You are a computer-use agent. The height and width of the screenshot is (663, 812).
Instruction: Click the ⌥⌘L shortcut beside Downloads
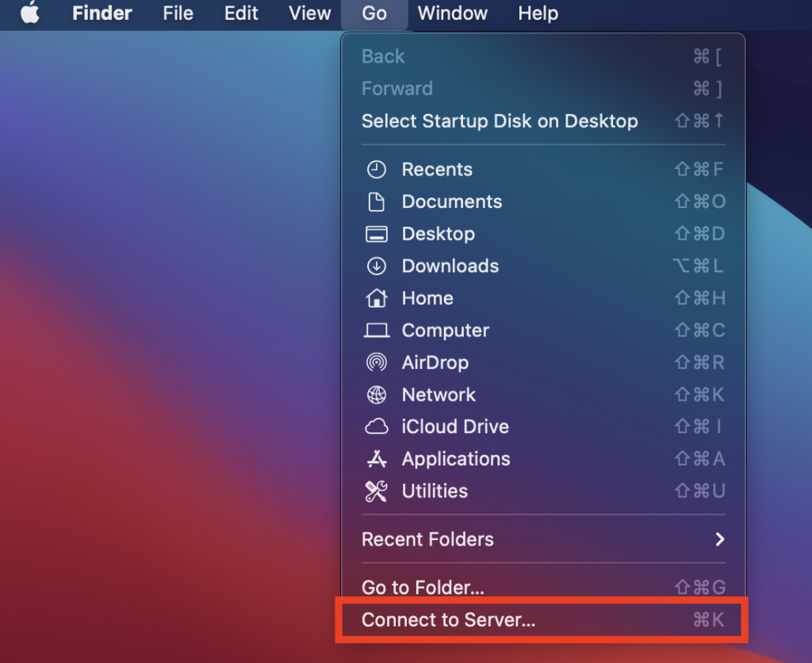tap(698, 266)
